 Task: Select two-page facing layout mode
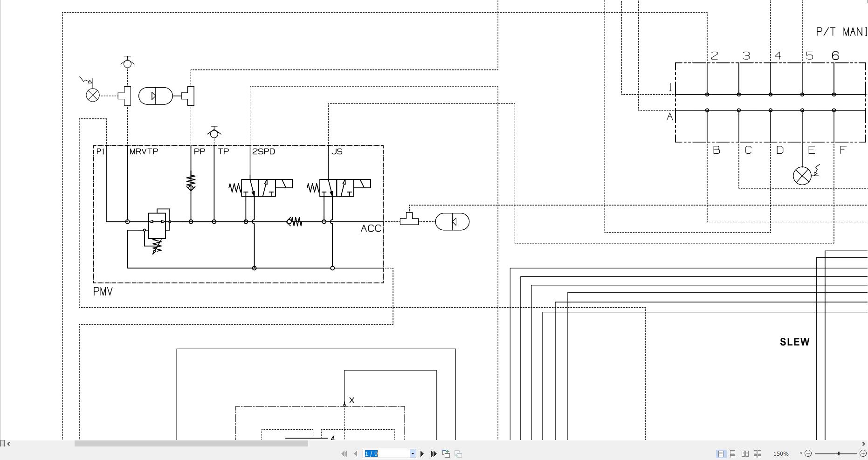coord(745,453)
